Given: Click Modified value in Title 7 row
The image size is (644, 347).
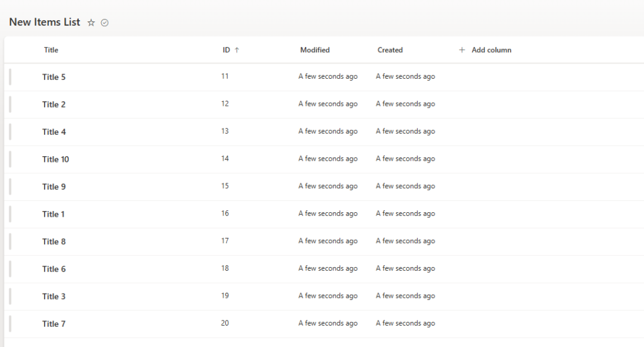Looking at the screenshot, I should click(x=328, y=323).
